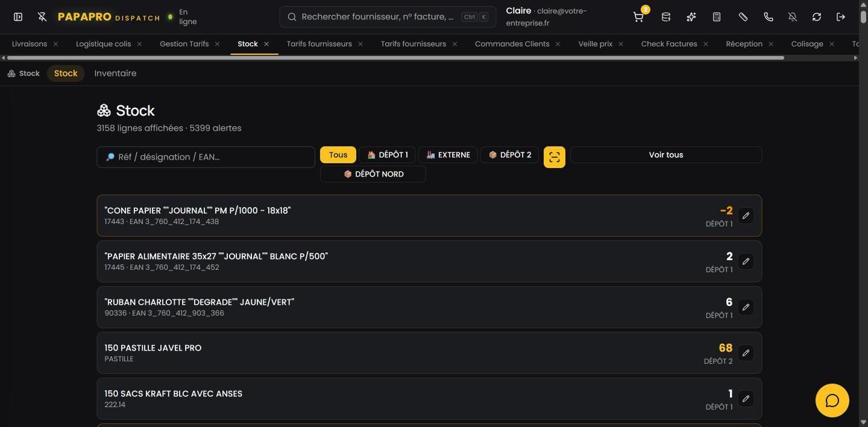Close the Réception tab
Screen dimensions: 868x427
click(771, 44)
